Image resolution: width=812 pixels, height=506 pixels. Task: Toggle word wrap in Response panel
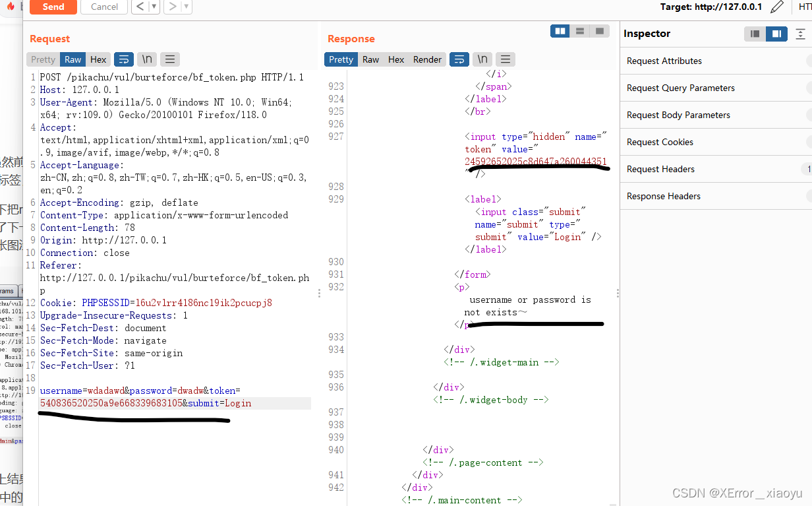point(459,59)
